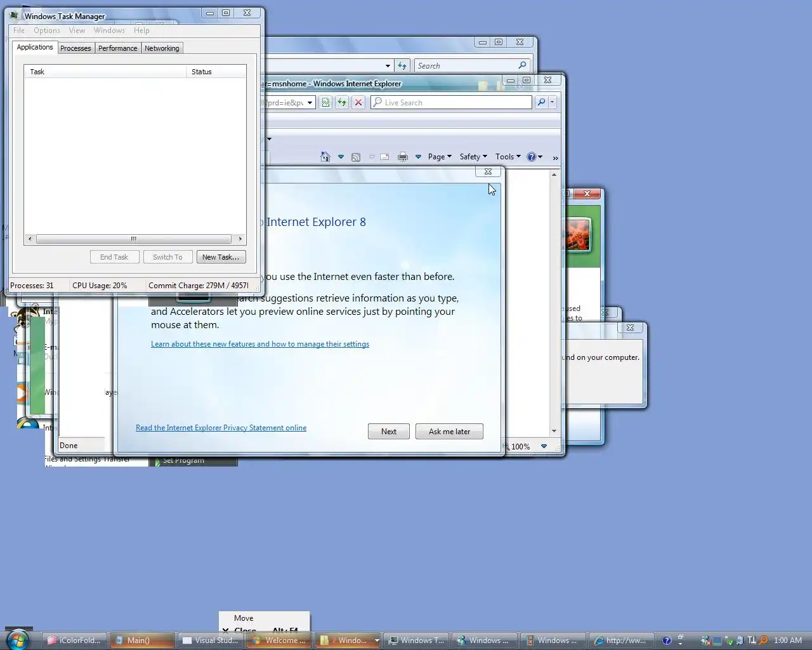Click the Live Search magnifier button
This screenshot has width=812, height=650.
coord(541,102)
